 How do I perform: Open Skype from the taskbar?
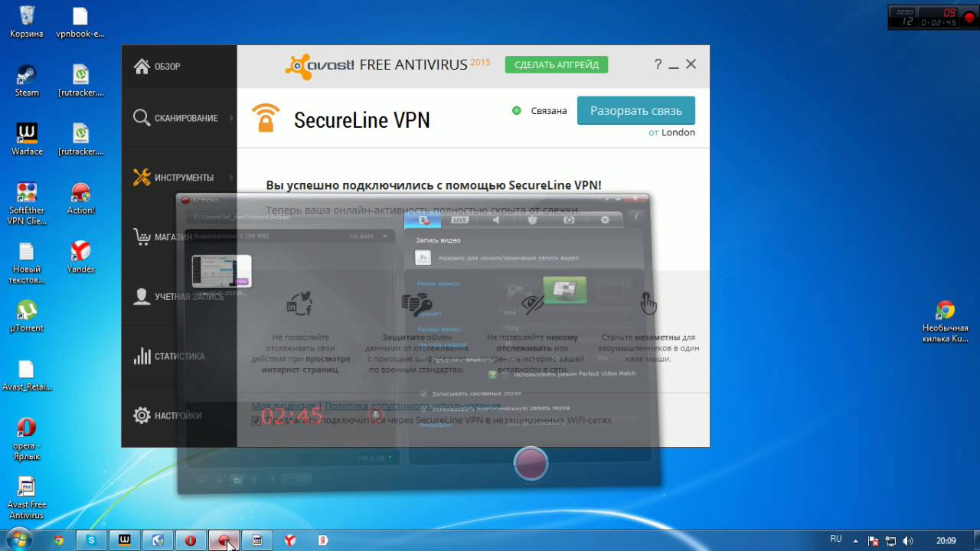[x=91, y=540]
